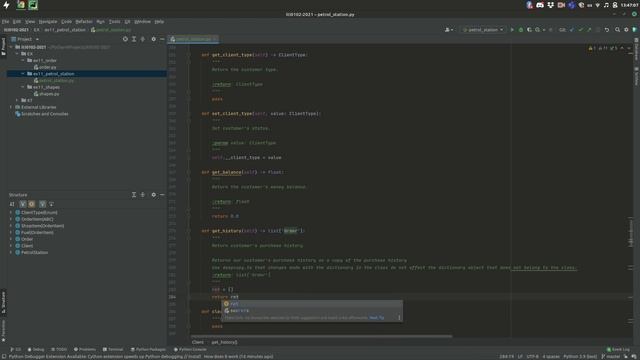The height and width of the screenshot is (360, 640).
Task: Select Scratches and Consoles node
Action: point(42,114)
